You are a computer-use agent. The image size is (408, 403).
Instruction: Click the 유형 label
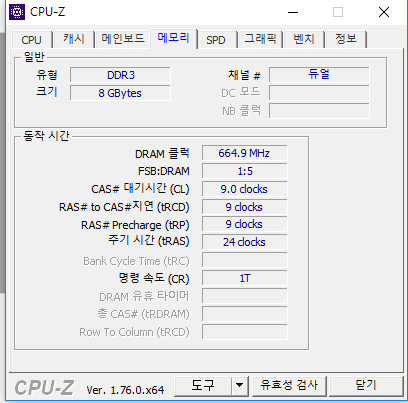tap(47, 75)
